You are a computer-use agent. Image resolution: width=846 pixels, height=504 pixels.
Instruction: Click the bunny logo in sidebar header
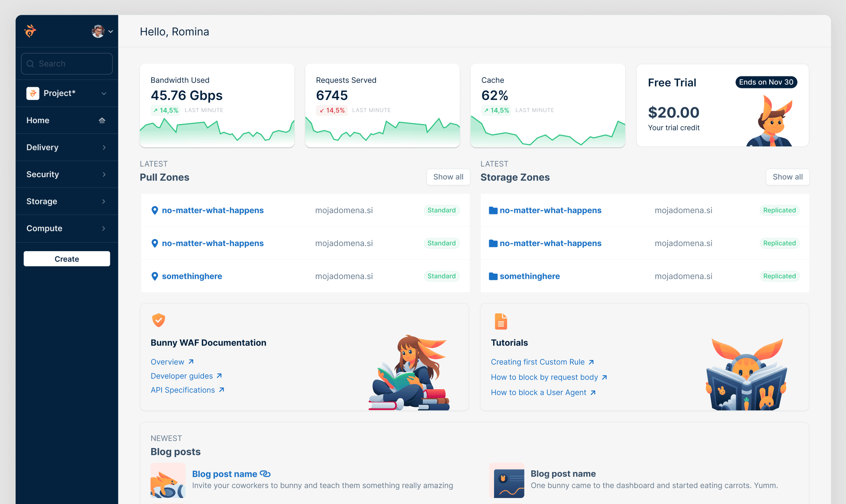tap(30, 31)
